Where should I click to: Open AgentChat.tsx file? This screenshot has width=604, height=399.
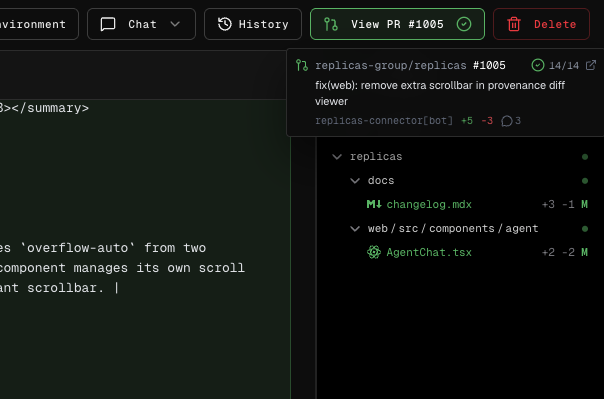coord(429,253)
